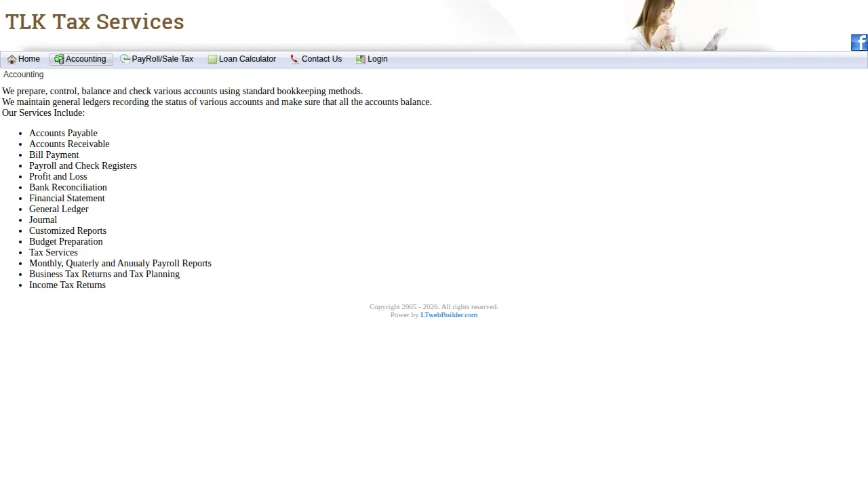868x488 pixels.
Task: Open the Loan Calculator menu label
Action: 248,59
